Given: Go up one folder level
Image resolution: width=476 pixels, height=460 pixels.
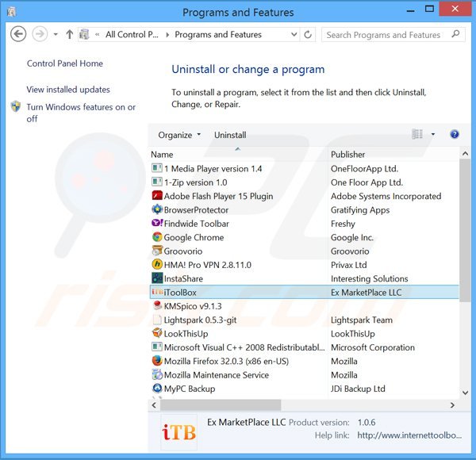Looking at the screenshot, I should [x=70, y=34].
